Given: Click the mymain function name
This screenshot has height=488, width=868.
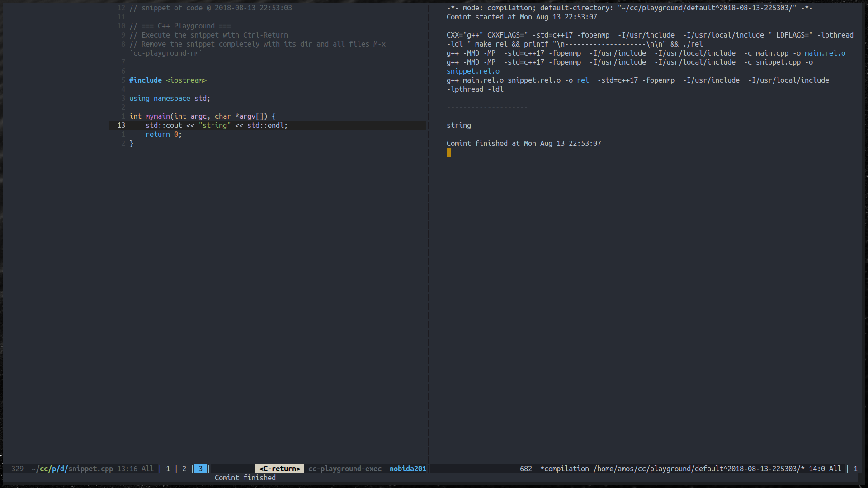Looking at the screenshot, I should click(157, 116).
